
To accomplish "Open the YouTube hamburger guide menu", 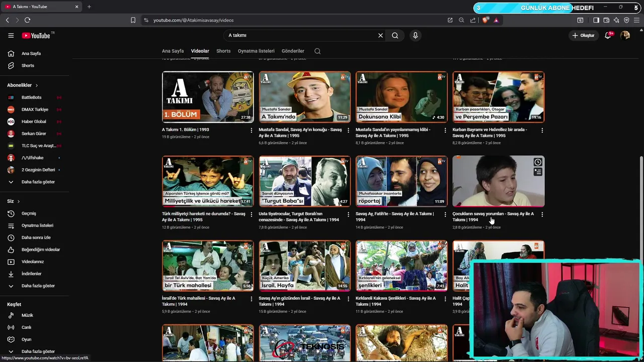I will tap(11, 35).
